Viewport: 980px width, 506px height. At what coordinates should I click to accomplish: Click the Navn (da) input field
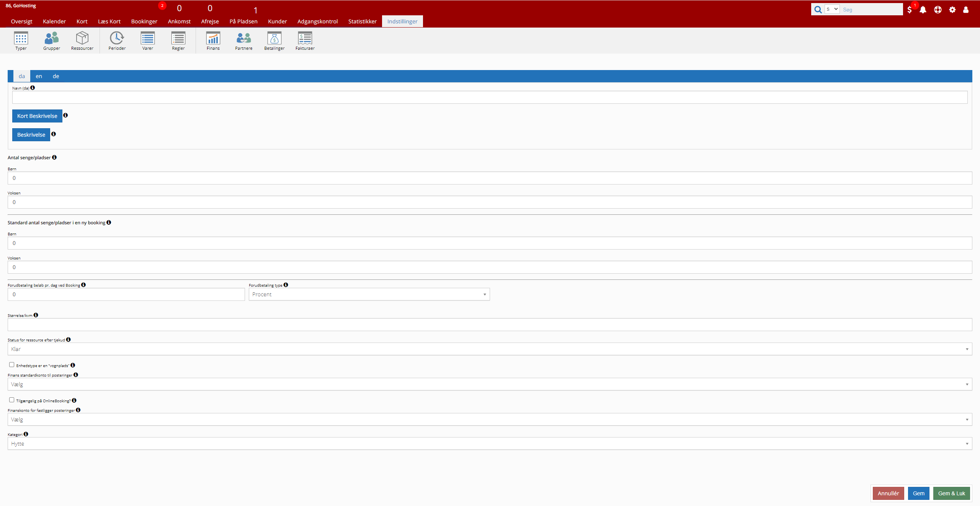click(x=490, y=97)
